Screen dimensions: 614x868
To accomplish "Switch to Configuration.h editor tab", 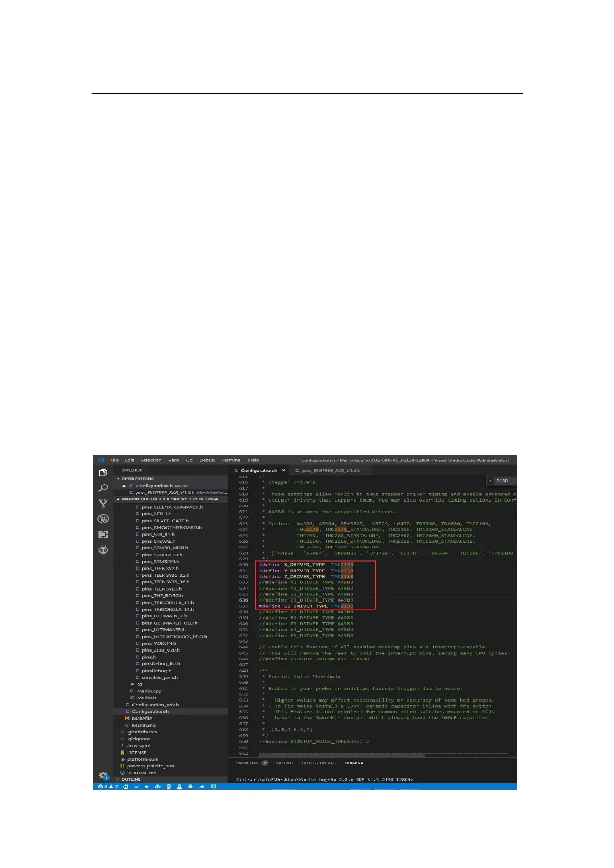I will click(x=259, y=470).
